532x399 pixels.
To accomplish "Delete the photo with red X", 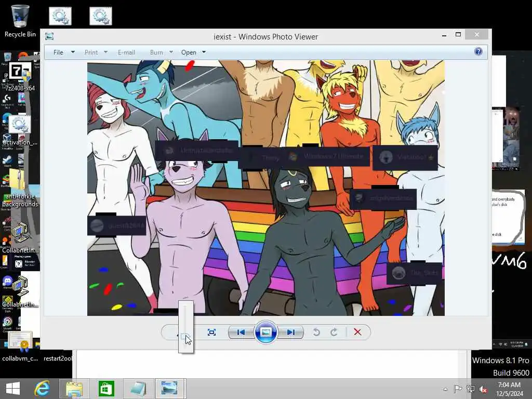I will (357, 332).
